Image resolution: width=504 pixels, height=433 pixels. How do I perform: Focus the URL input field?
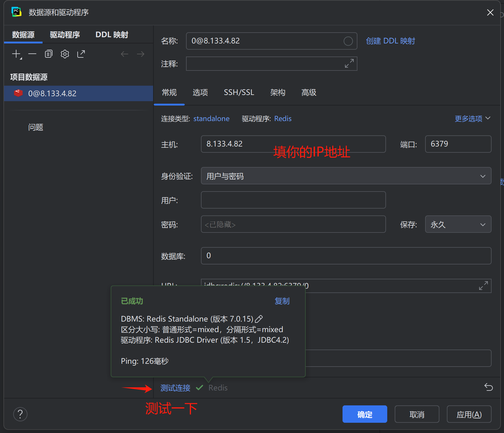click(346, 286)
